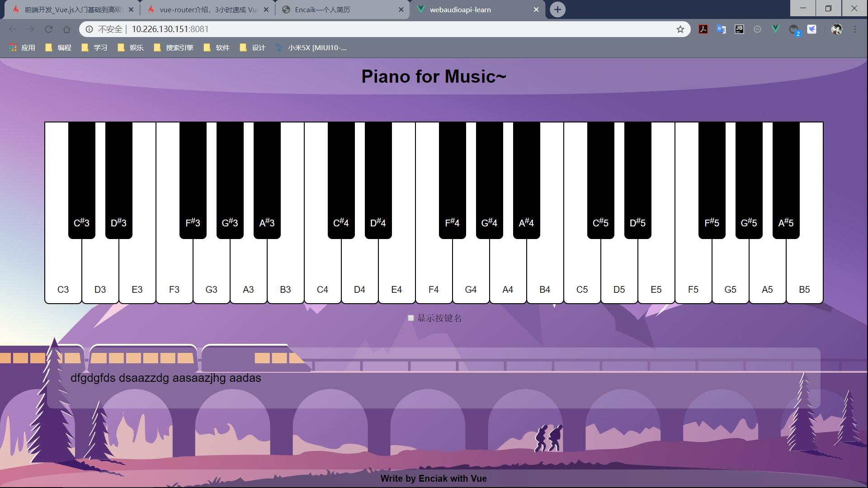
Task: Click the browser back arrow icon
Action: tap(12, 29)
